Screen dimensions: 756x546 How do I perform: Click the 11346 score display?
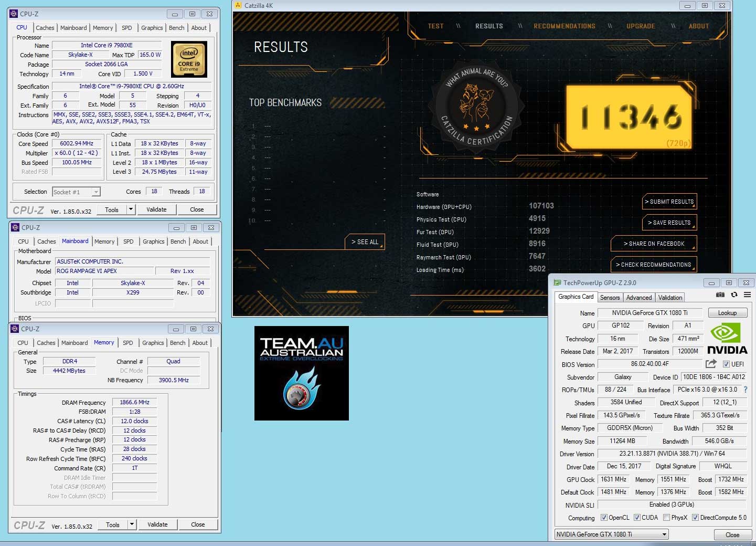(x=630, y=117)
